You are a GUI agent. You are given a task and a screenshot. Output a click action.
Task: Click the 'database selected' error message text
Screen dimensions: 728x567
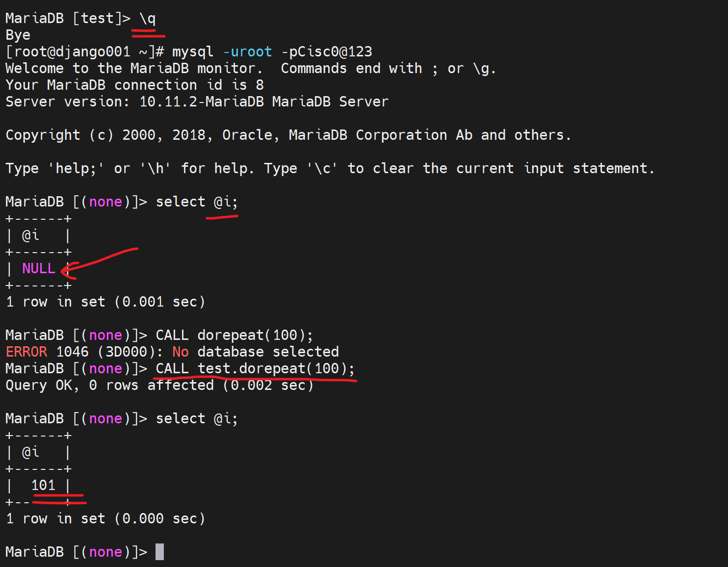point(268,352)
